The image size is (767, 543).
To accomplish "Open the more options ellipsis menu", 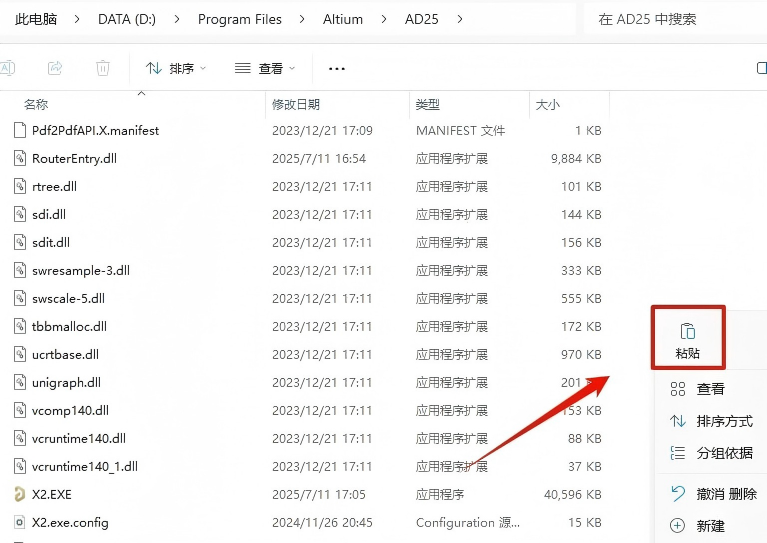I will coord(337,68).
